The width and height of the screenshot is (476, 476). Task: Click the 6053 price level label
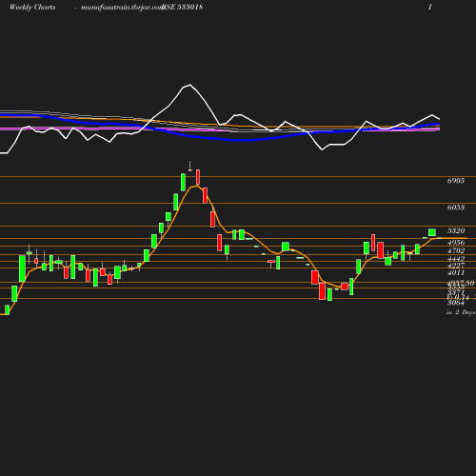(x=456, y=208)
